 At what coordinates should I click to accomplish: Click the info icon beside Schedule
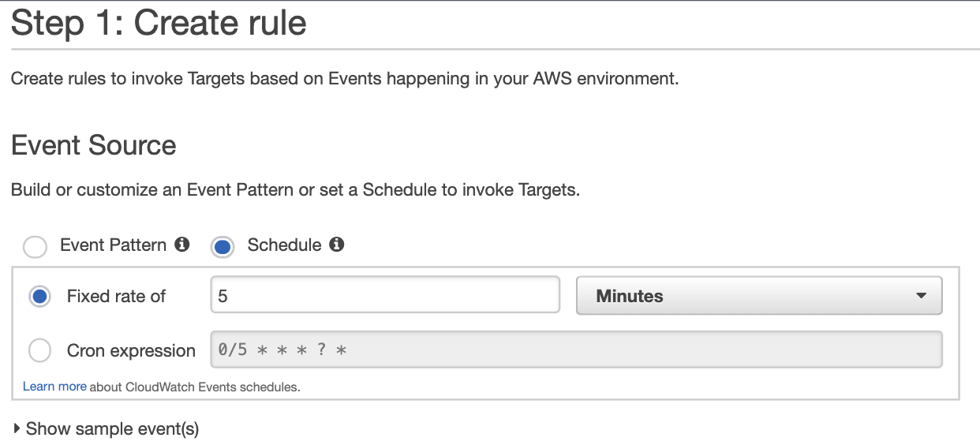[337, 245]
